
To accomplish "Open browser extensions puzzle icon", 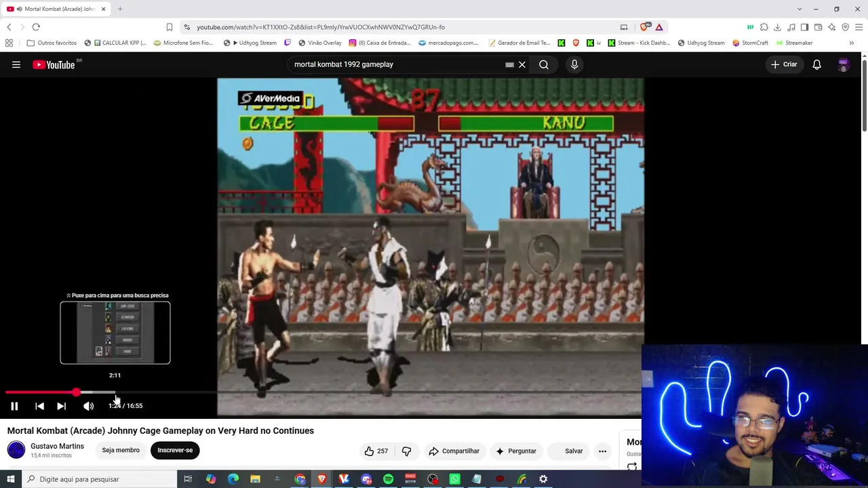I will (764, 27).
